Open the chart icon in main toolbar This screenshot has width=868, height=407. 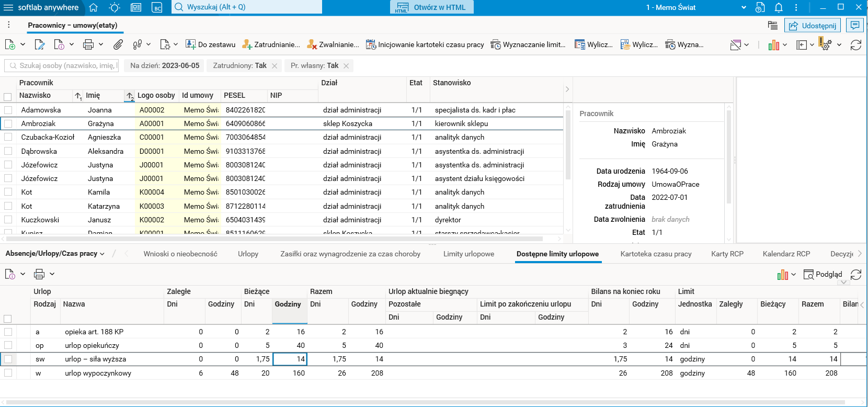pyautogui.click(x=774, y=45)
